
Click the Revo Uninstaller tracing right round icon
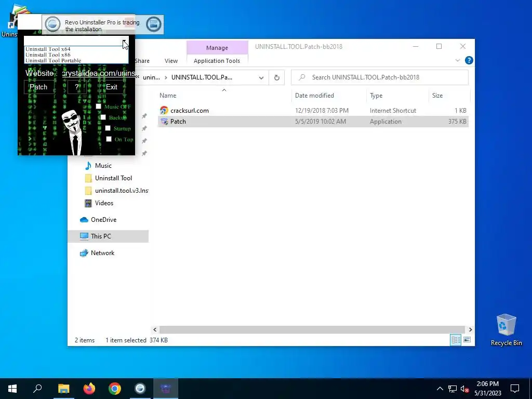pos(154,24)
